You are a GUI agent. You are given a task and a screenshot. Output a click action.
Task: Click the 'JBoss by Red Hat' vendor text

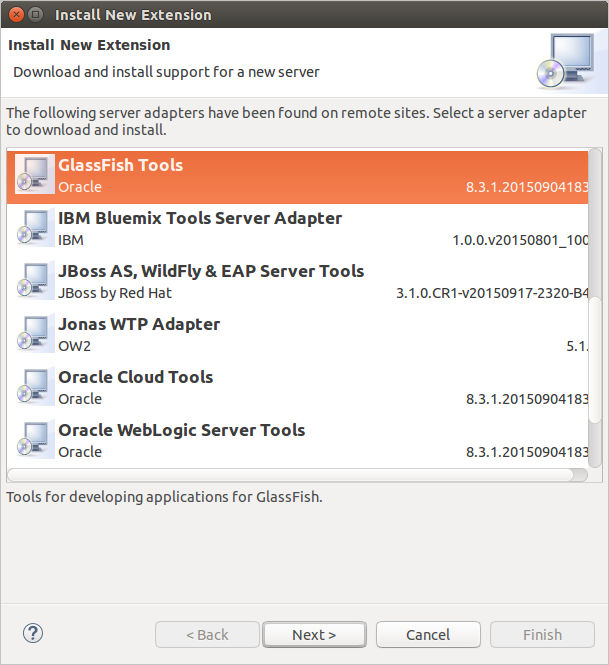[115, 293]
